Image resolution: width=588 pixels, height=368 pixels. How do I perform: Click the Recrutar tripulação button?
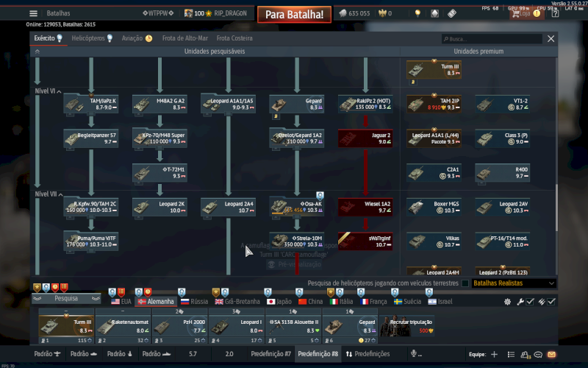click(407, 325)
